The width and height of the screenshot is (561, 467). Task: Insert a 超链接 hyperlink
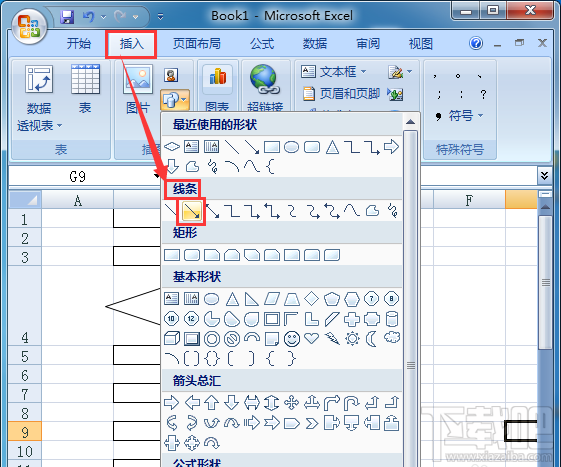tap(265, 88)
